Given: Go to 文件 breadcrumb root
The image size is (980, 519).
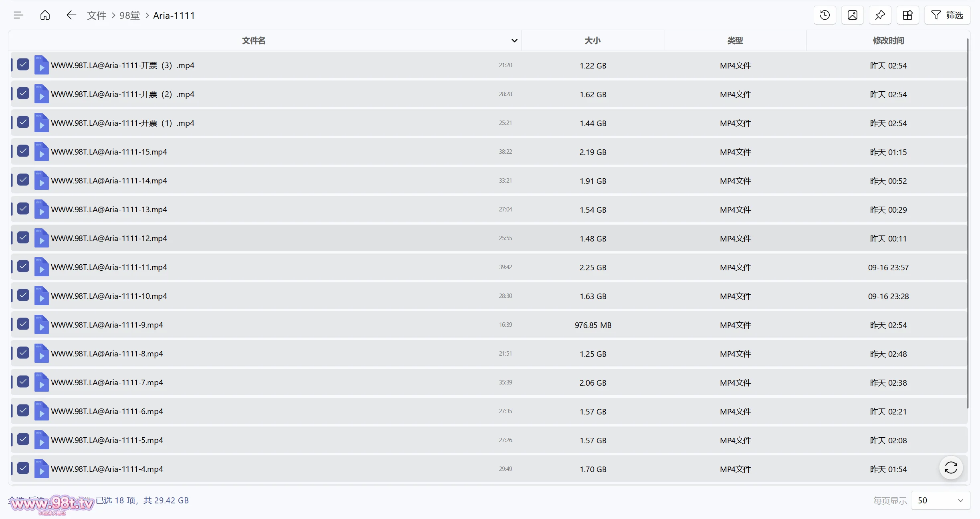Looking at the screenshot, I should coord(97,15).
